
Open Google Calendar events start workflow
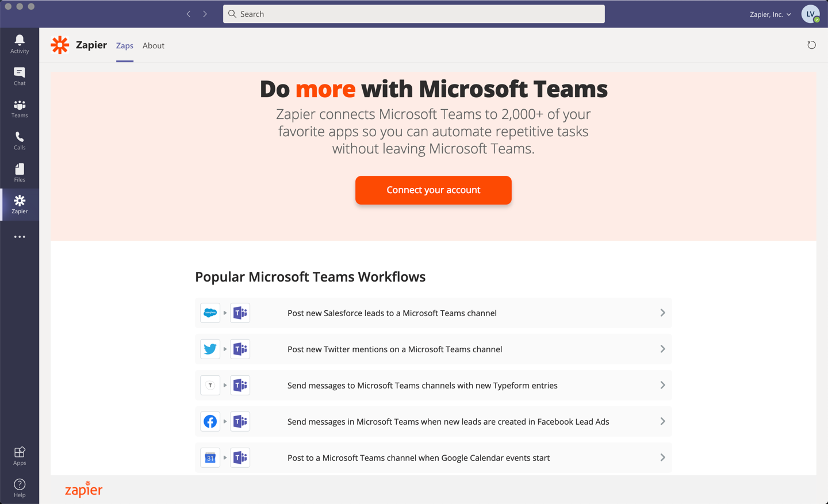coord(434,458)
